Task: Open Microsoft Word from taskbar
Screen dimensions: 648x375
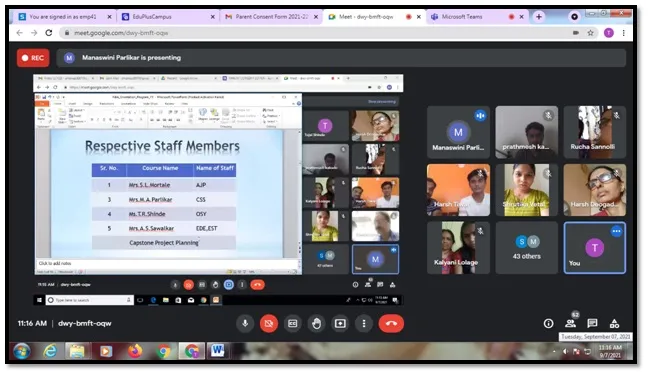Action: pyautogui.click(x=217, y=351)
